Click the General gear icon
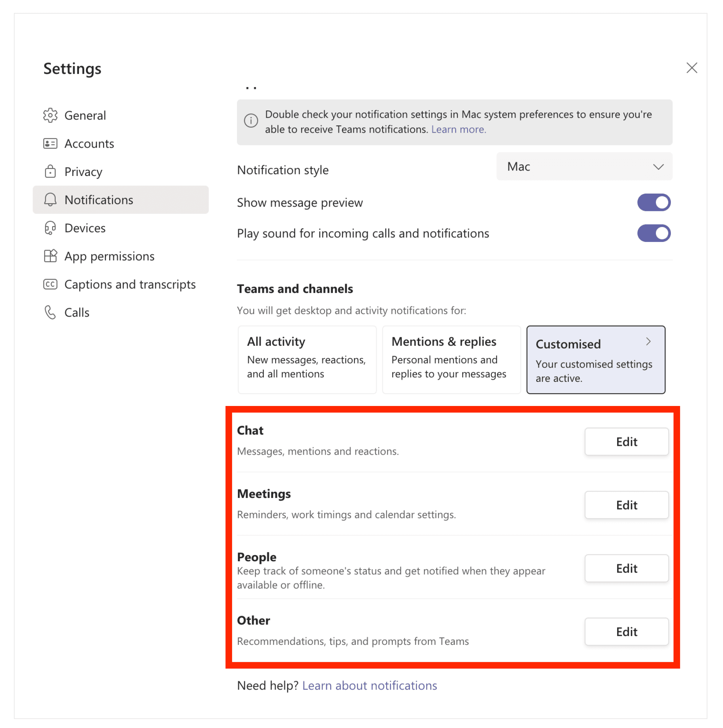Image resolution: width=723 pixels, height=728 pixels. click(x=50, y=115)
